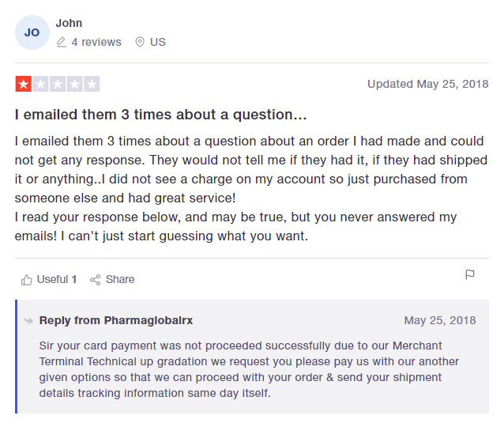This screenshot has height=423, width=504.
Task: Click the fourth gray rating star
Action: (x=74, y=84)
